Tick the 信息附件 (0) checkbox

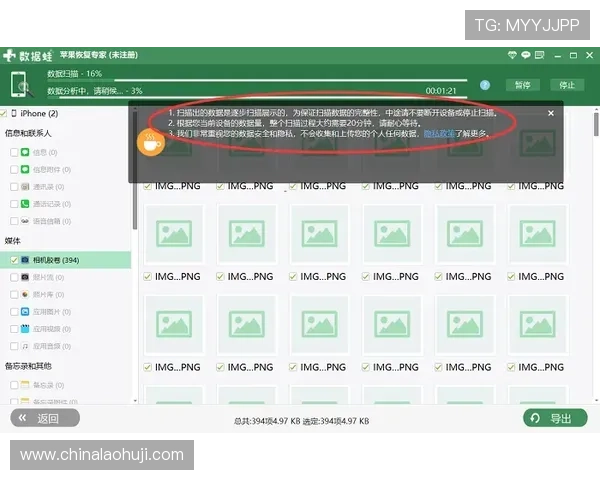coord(14,170)
